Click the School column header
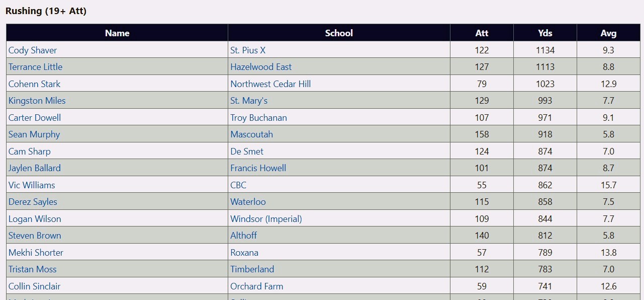 click(339, 33)
